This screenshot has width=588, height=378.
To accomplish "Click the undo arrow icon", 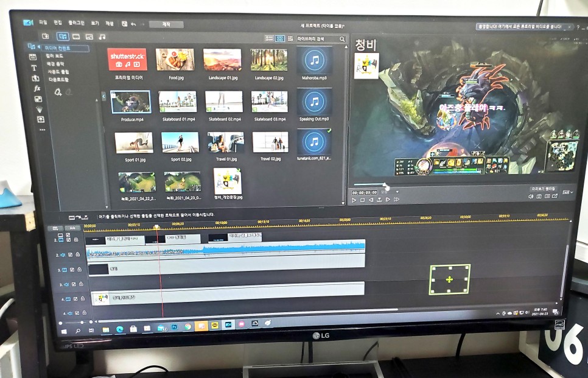I will (x=133, y=24).
